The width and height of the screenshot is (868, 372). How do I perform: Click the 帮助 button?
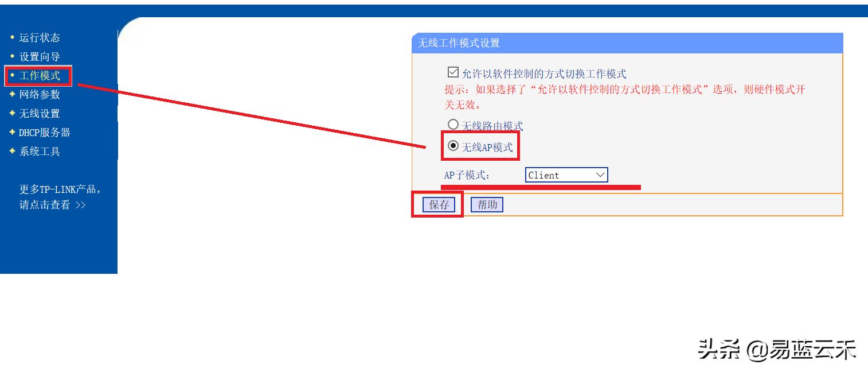tap(487, 204)
